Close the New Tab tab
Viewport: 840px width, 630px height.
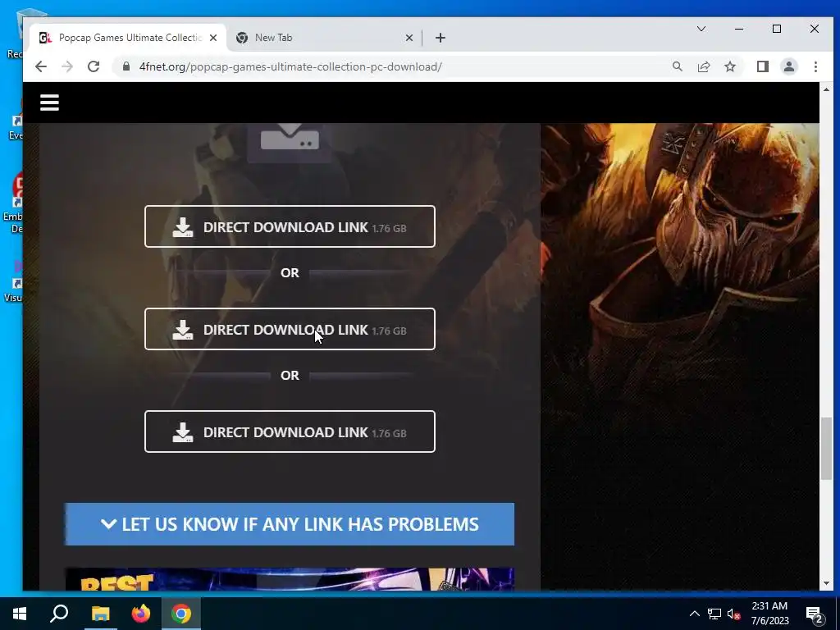(x=409, y=38)
